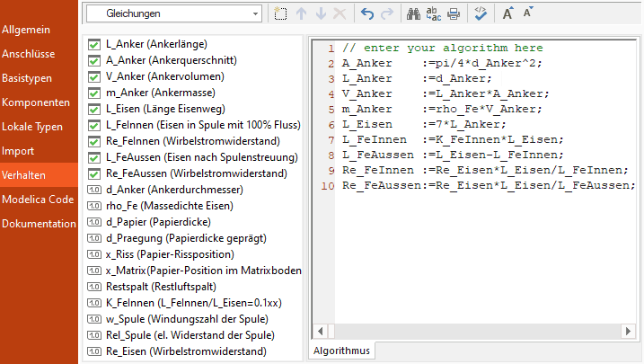Open search with the binoculars icon

(x=414, y=14)
